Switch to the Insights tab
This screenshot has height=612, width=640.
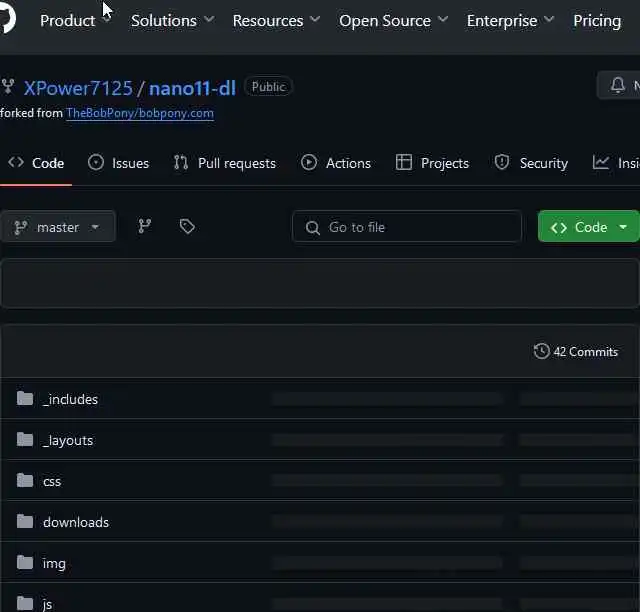(x=616, y=163)
